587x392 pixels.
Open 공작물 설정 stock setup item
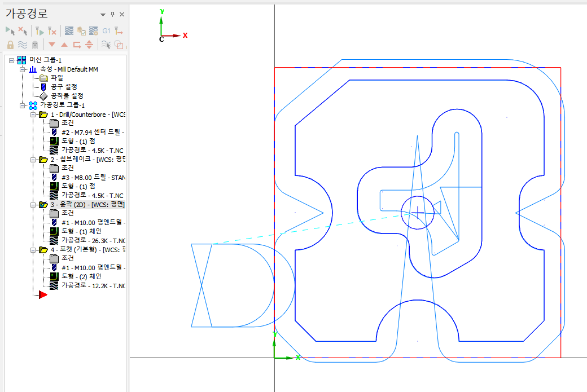pyautogui.click(x=67, y=96)
